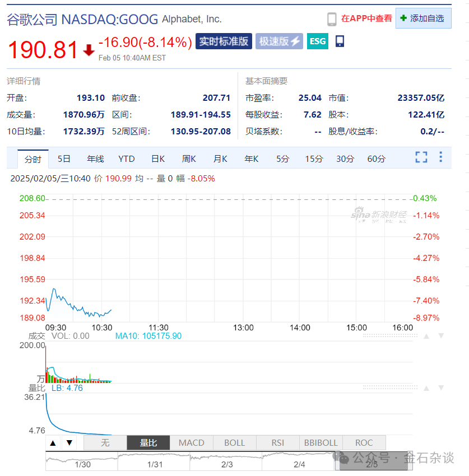Select the 月K chart tab

pyautogui.click(x=220, y=159)
